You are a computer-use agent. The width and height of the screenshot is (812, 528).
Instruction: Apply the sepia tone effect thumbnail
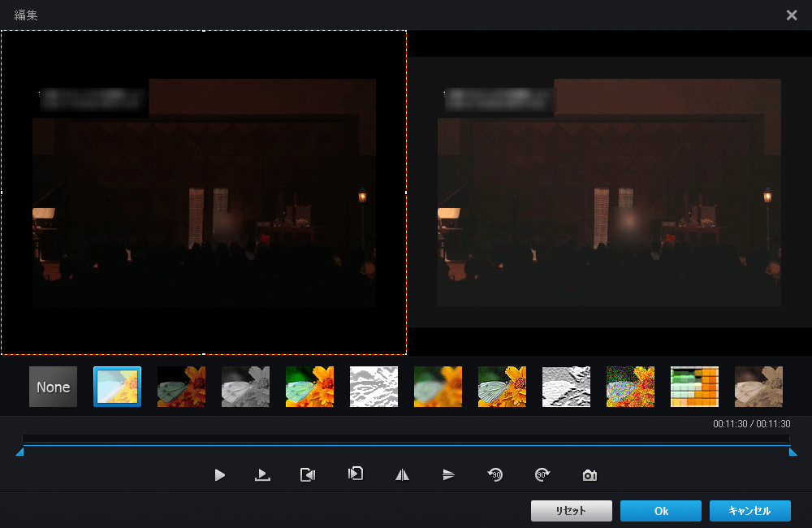point(758,387)
